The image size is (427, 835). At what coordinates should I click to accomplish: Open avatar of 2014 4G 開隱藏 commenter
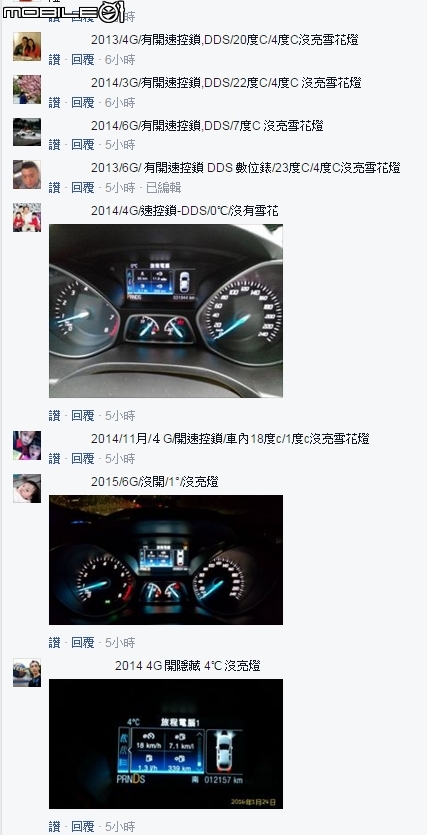coord(27,673)
